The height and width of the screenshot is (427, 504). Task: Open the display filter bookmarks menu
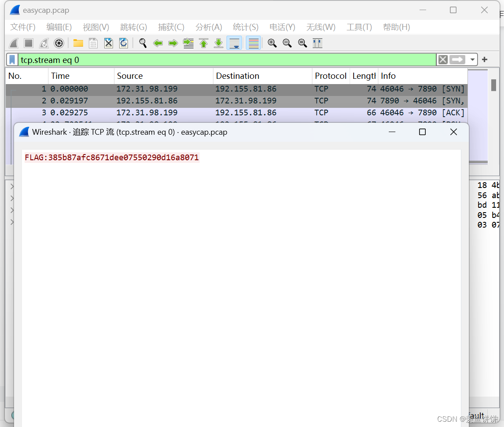coord(12,59)
